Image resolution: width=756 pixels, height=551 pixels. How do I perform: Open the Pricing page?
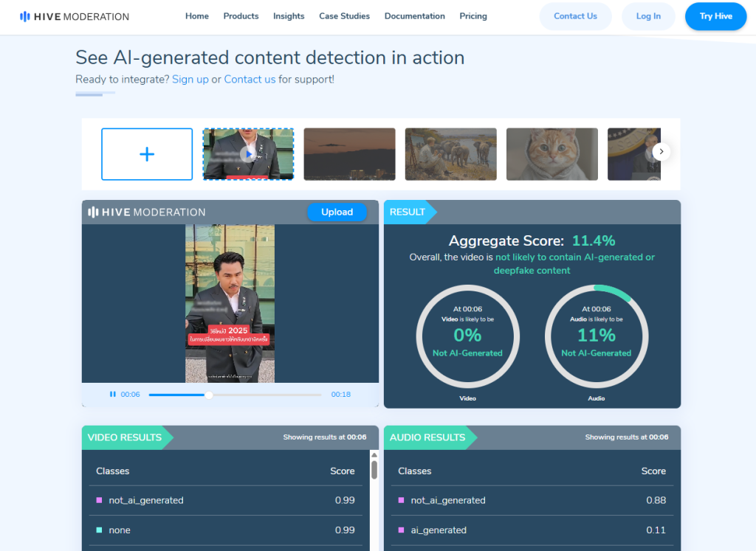coord(473,16)
